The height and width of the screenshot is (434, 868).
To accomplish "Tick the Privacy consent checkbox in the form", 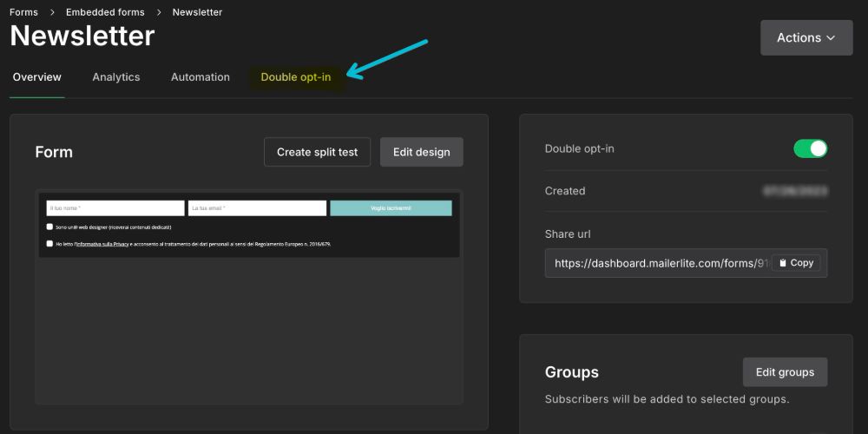I will click(50, 244).
